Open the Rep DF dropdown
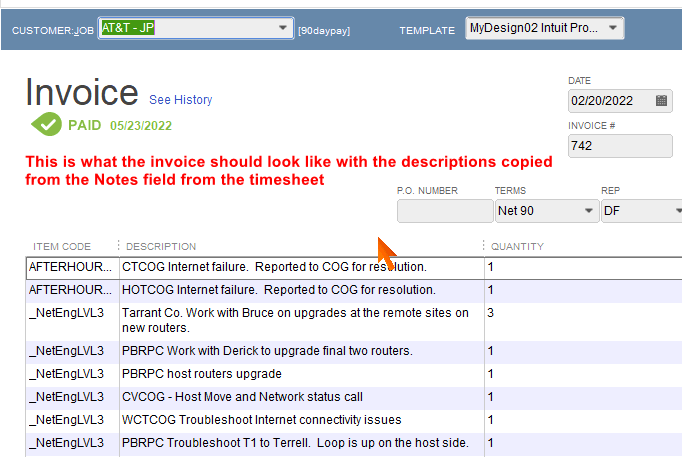 (678, 211)
